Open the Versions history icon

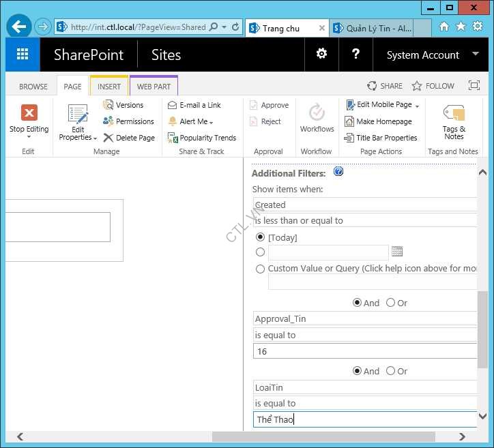[x=108, y=105]
